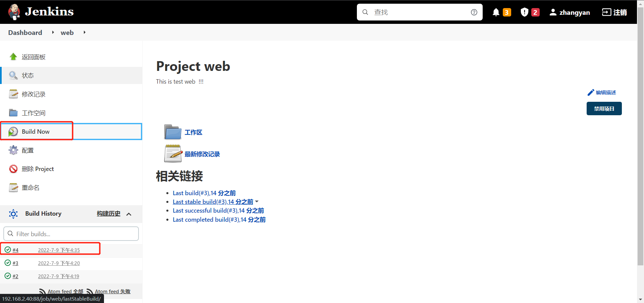Screen dimensions: 644x303
Task: Expand the dropdown arrow after web breadcrumb
Action: 85,33
